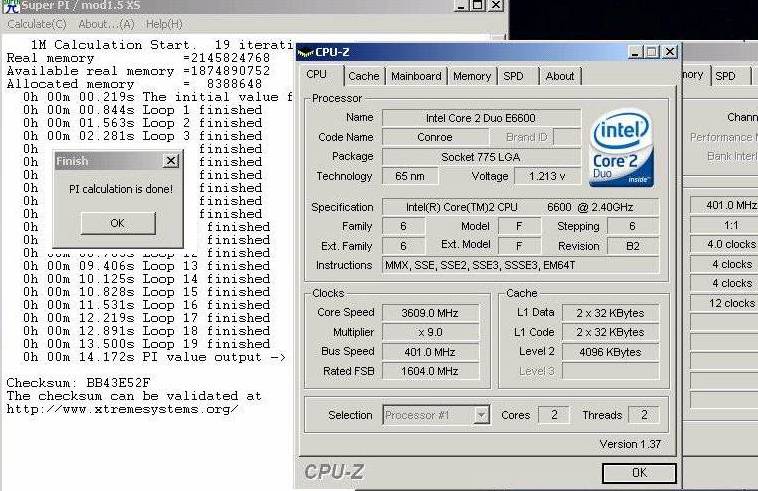Click the L1 Data cache value 2 x 32 KBytes

(610, 313)
